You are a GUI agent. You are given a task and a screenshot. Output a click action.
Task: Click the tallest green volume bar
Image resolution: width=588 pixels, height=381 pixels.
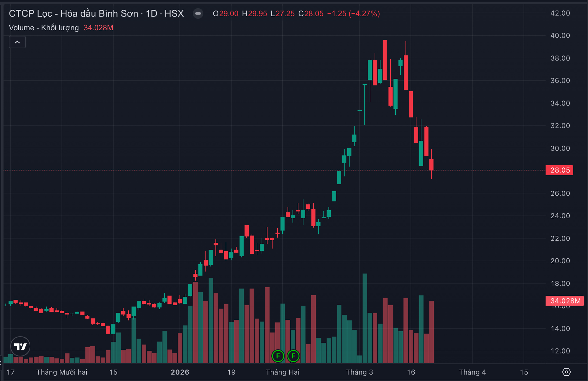coord(364,319)
